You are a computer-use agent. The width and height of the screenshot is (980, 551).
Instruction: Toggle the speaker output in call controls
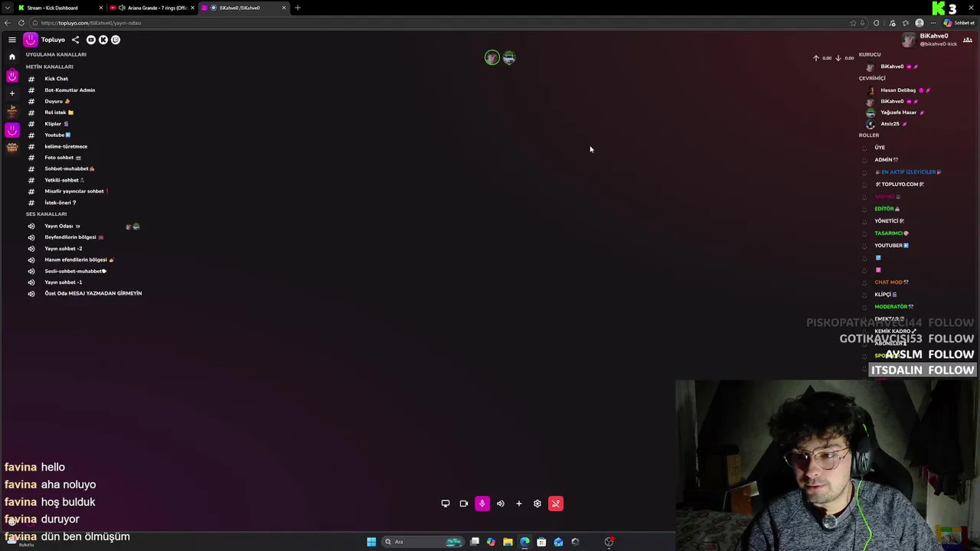coord(501,504)
